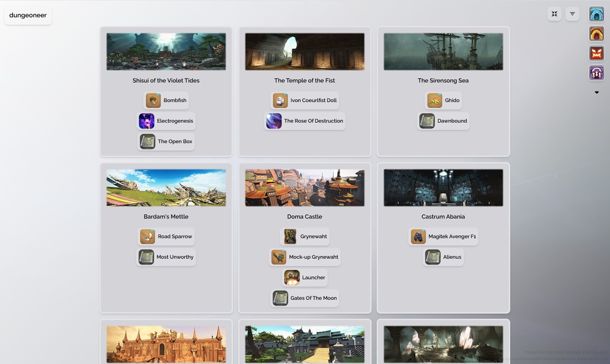
Task: Open The Temple of the Fist banner image
Action: coord(305,52)
